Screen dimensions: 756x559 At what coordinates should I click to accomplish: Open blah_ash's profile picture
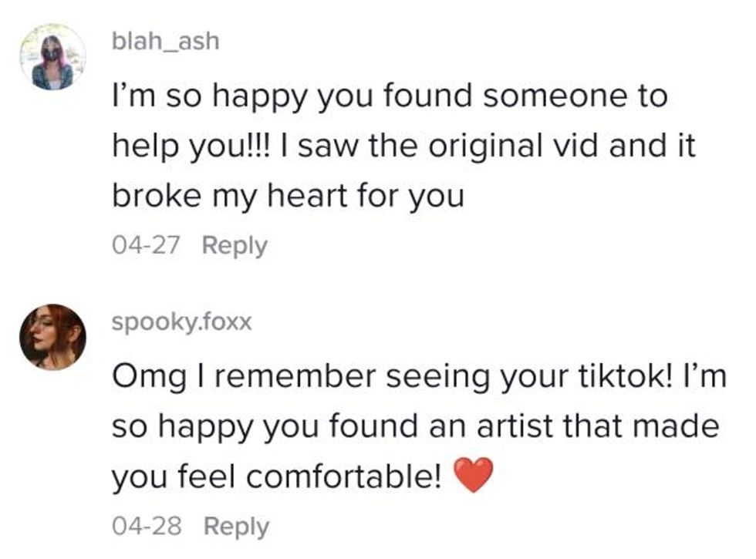pos(52,56)
